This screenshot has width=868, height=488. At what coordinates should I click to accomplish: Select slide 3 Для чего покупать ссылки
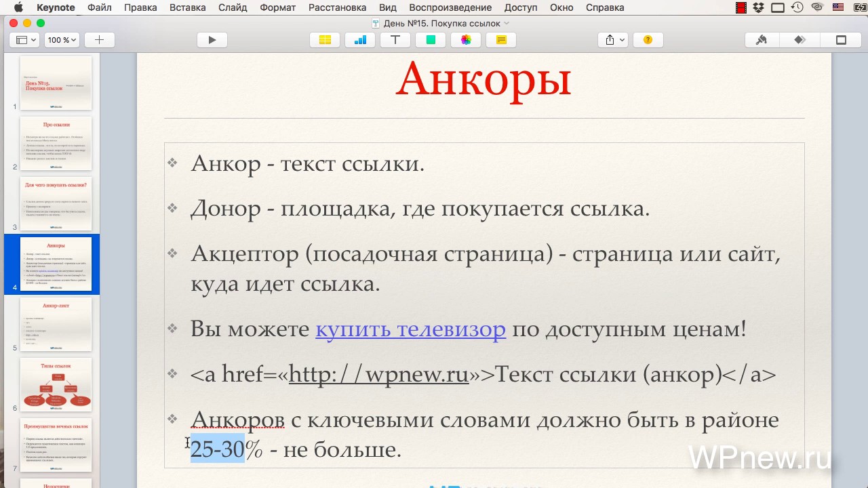click(56, 203)
